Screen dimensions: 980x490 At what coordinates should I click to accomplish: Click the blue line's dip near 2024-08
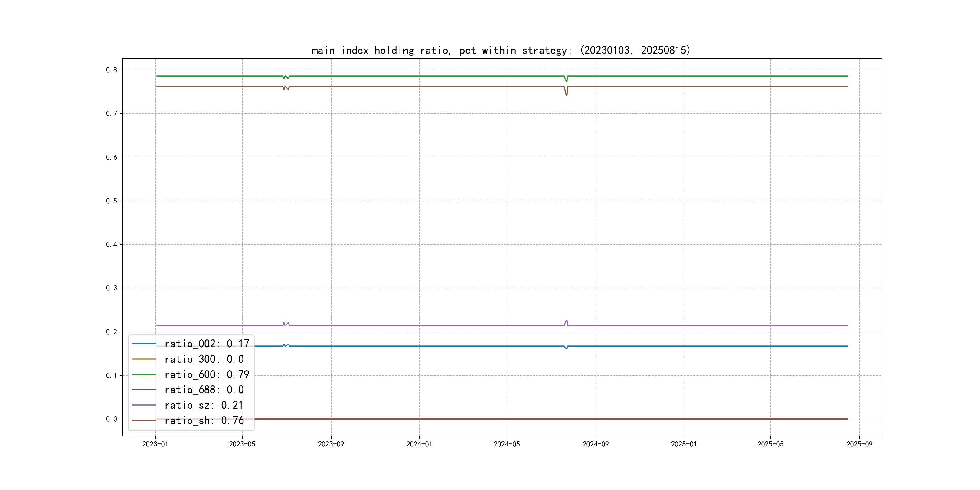tap(567, 348)
